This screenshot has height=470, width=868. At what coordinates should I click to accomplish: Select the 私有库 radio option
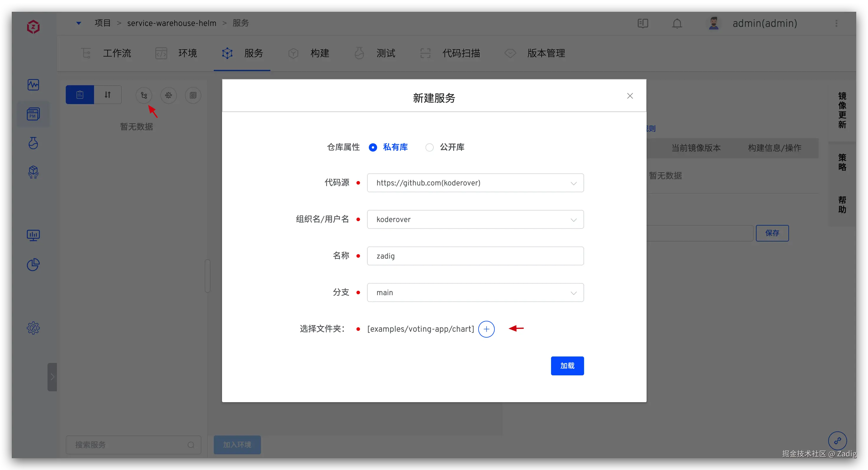(388, 147)
